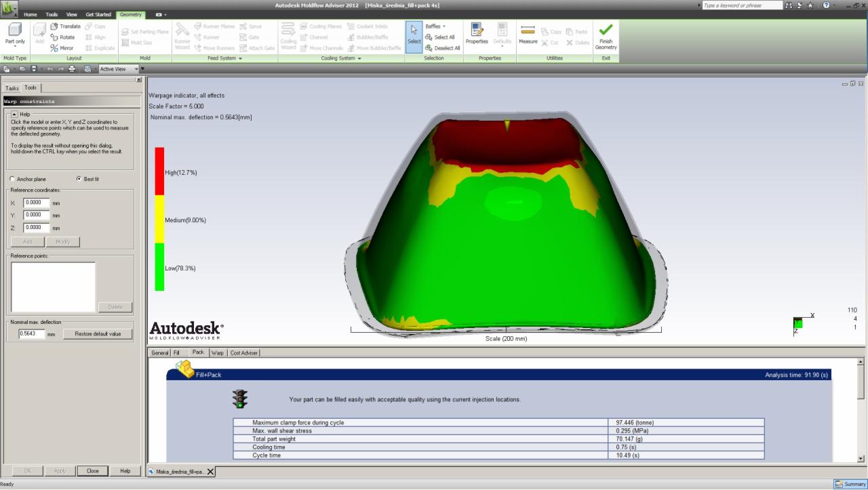
Task: Switch to the General results tab
Action: [159, 353]
